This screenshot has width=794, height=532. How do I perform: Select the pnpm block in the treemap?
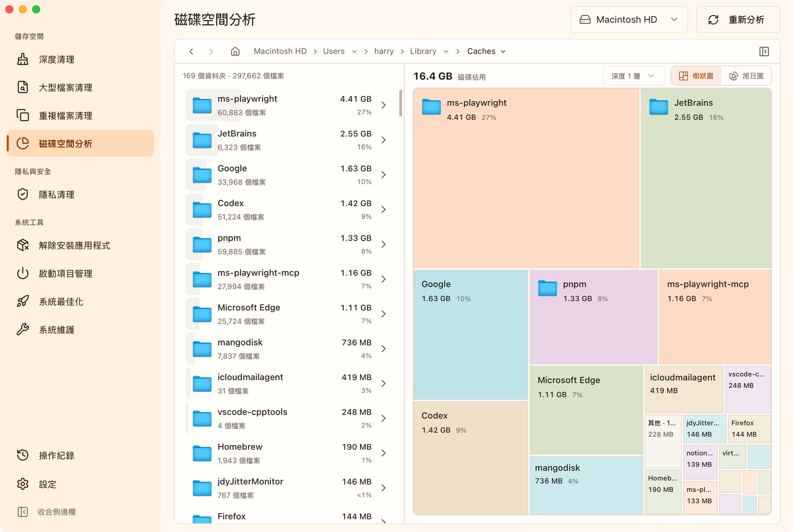(x=593, y=317)
